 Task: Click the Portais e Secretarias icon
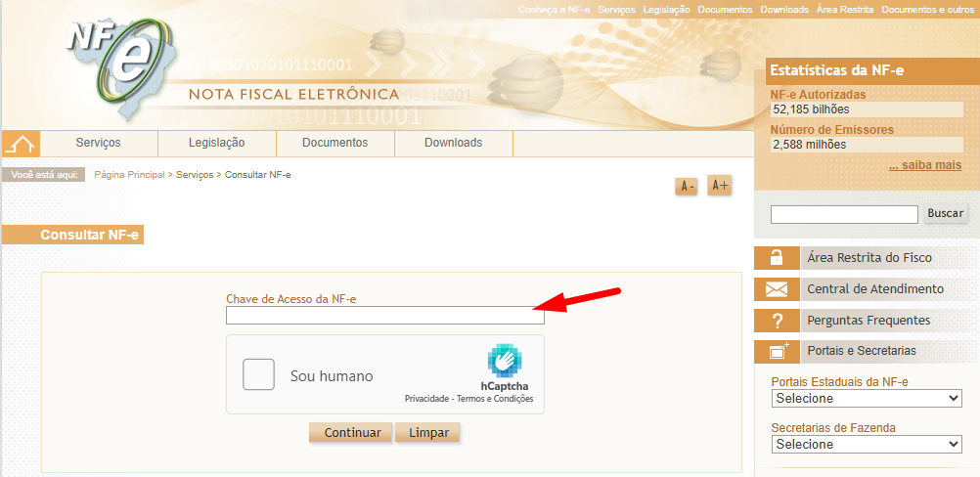click(777, 352)
